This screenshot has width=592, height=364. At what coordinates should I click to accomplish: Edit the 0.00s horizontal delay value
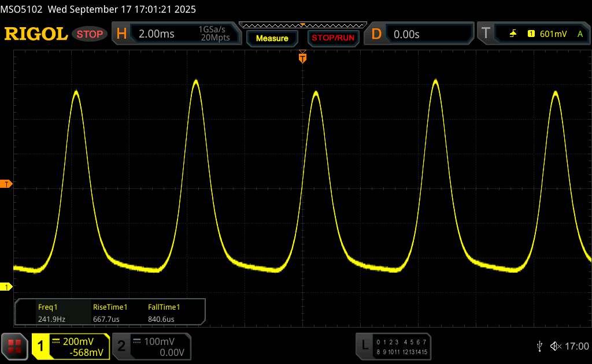[x=406, y=34]
